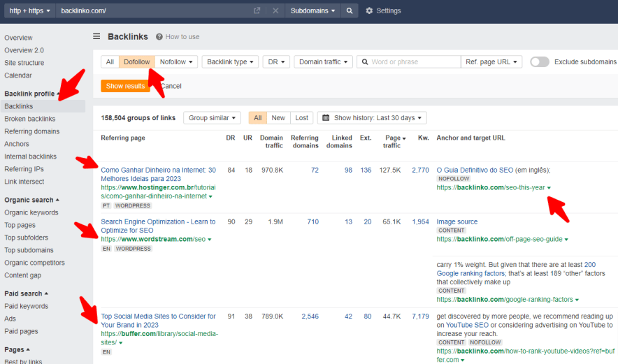618x364 pixels.
Task: Open Referring domains in sidebar
Action: pos(32,131)
